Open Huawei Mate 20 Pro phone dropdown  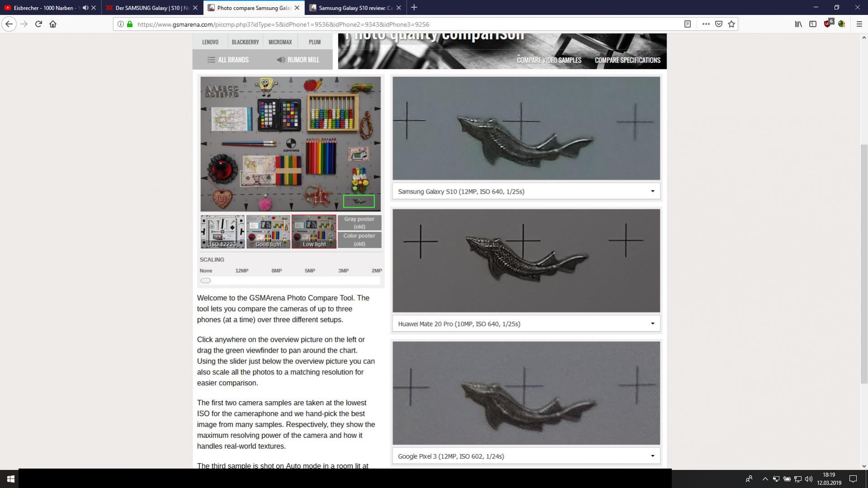click(526, 324)
